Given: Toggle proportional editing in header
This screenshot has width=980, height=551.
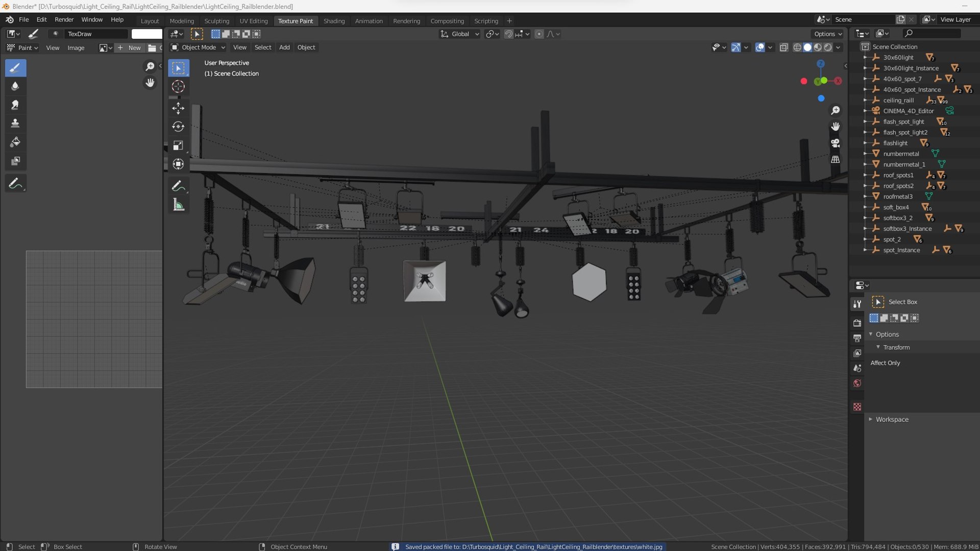Looking at the screenshot, I should pyautogui.click(x=539, y=34).
